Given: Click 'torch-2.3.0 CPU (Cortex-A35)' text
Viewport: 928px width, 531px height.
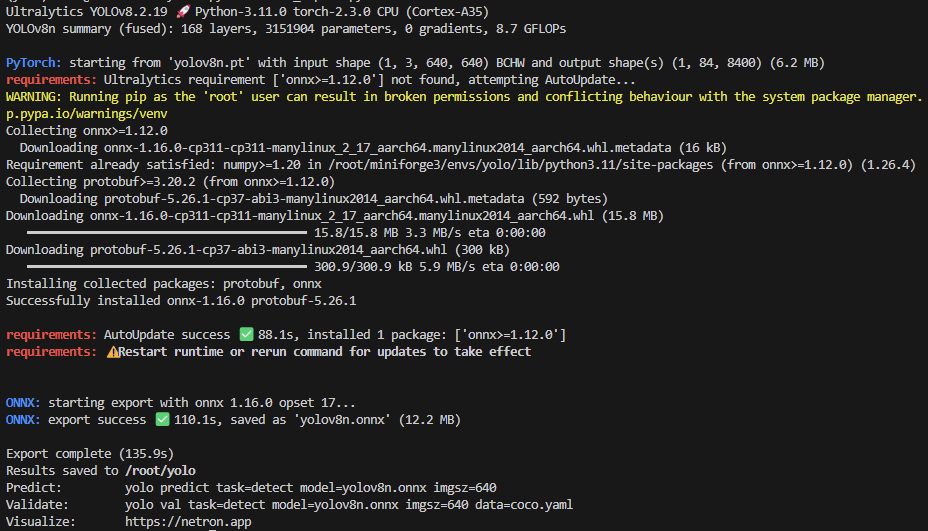Looking at the screenshot, I should 391,11.
